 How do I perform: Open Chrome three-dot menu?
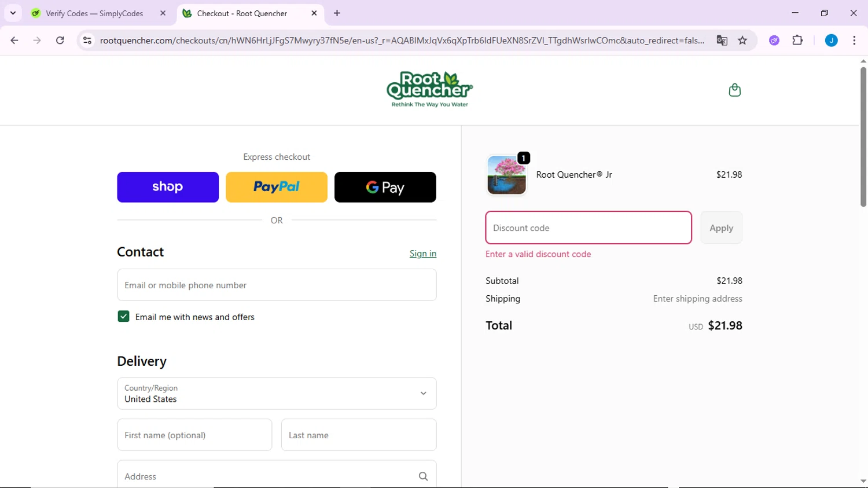(x=854, y=41)
